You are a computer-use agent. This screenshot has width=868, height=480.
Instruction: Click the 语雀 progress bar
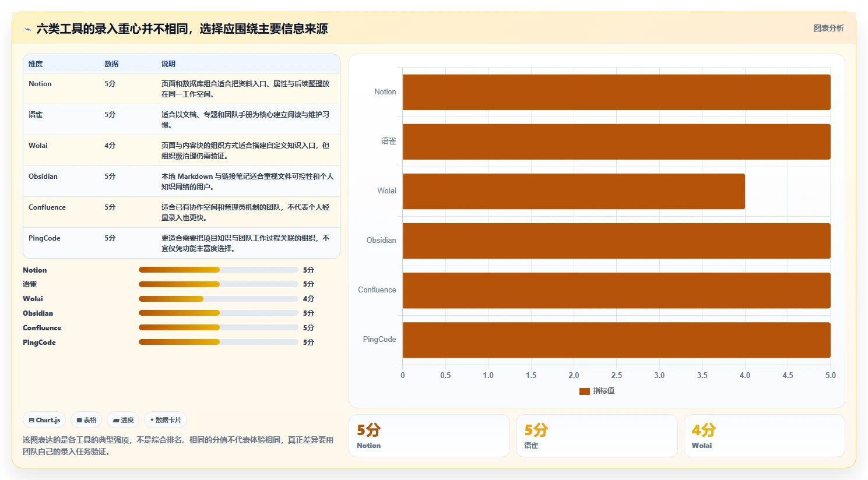coord(219,284)
